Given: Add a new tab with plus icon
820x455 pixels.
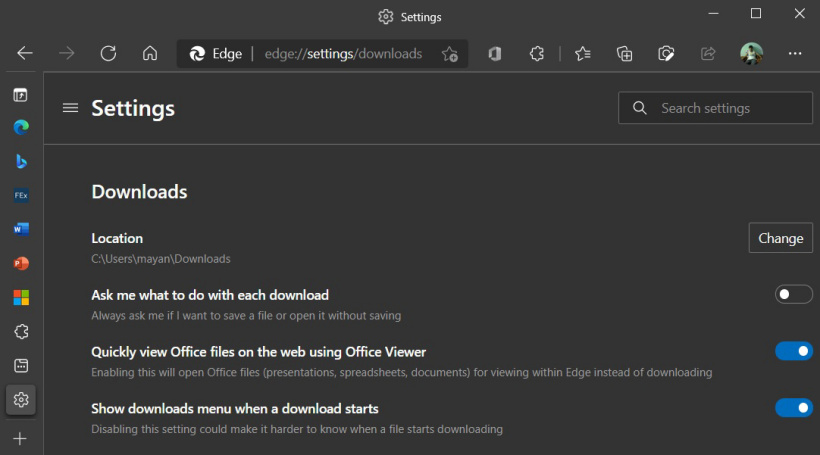Looking at the screenshot, I should (21, 438).
